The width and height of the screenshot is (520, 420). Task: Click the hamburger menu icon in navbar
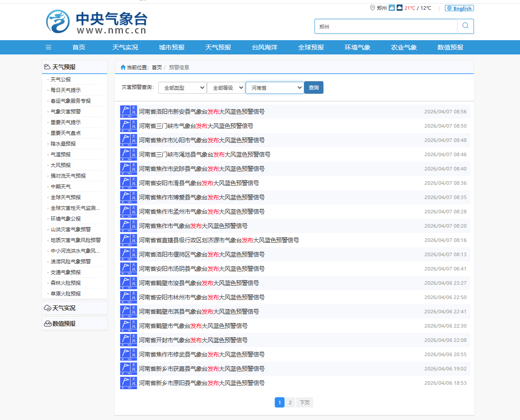click(x=49, y=47)
